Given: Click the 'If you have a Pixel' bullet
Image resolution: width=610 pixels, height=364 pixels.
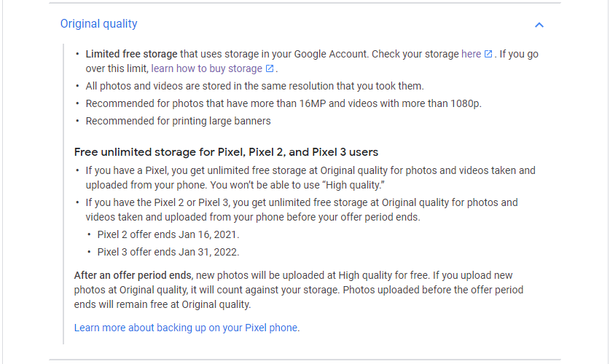Looking at the screenshot, I should coord(310,178).
